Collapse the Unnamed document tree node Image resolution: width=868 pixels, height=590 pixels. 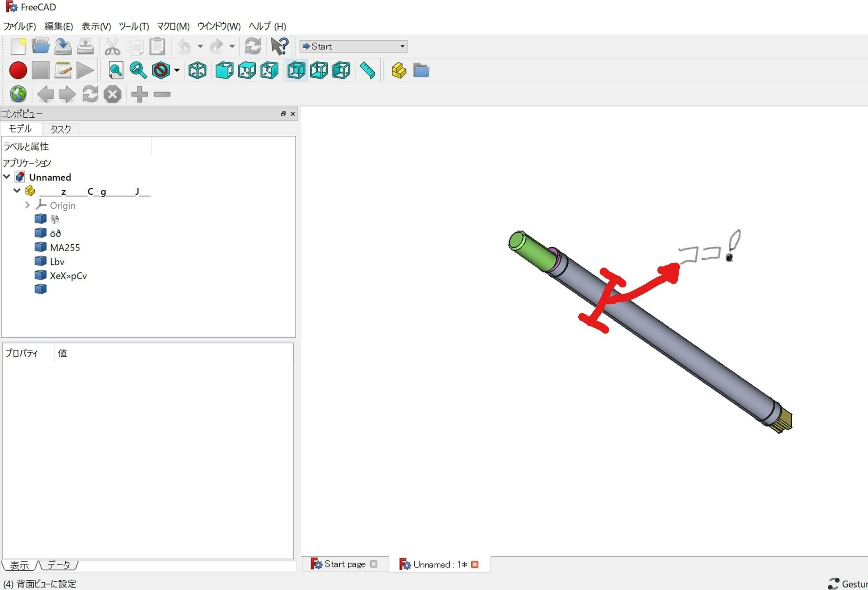(x=7, y=177)
